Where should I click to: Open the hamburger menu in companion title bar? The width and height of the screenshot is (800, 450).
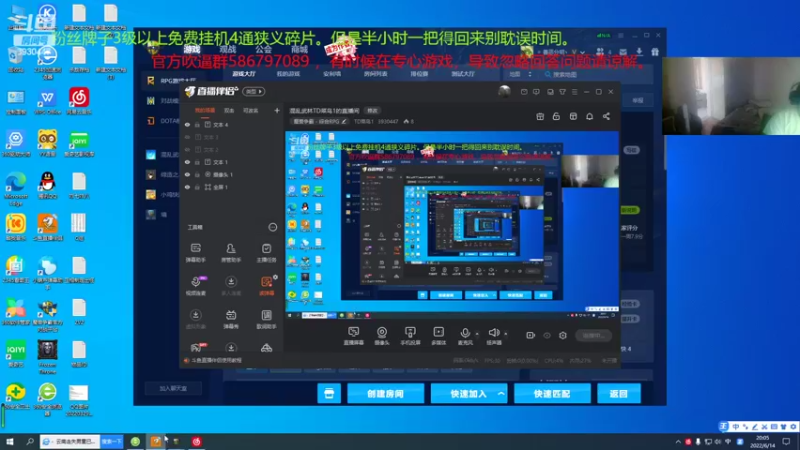574,92
